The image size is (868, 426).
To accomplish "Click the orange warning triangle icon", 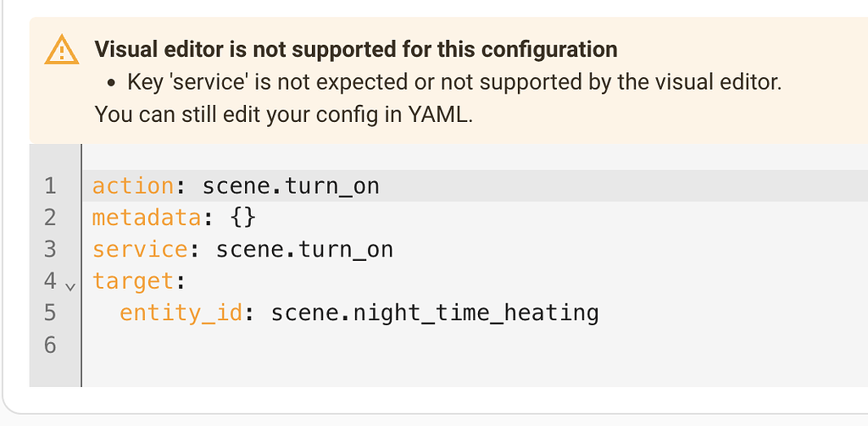I will click(62, 50).
